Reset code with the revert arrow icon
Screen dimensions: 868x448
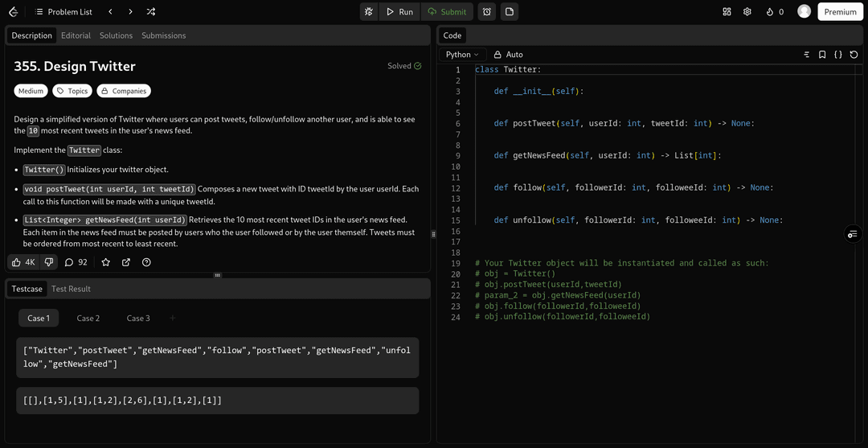[x=854, y=54]
